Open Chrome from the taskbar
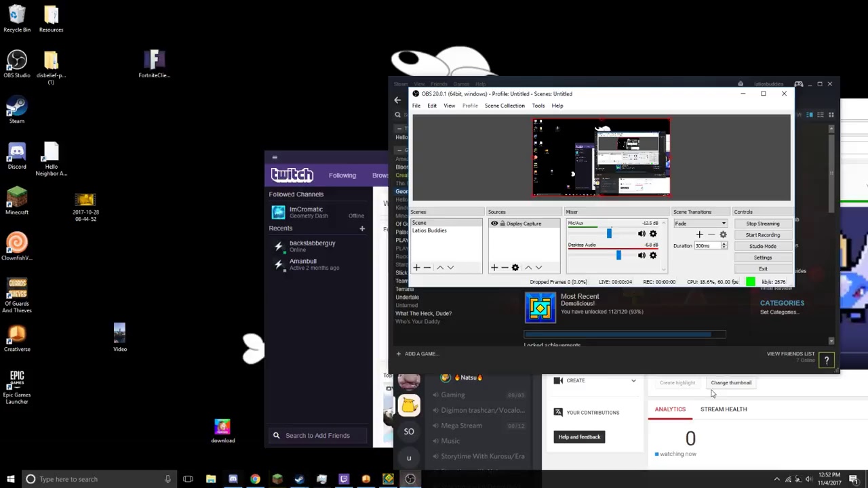 pos(255,479)
